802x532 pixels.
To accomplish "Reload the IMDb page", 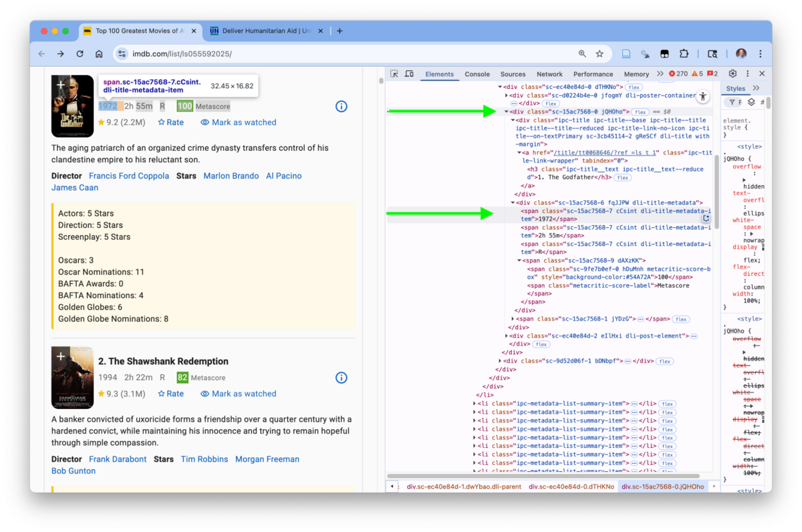I will tap(80, 54).
